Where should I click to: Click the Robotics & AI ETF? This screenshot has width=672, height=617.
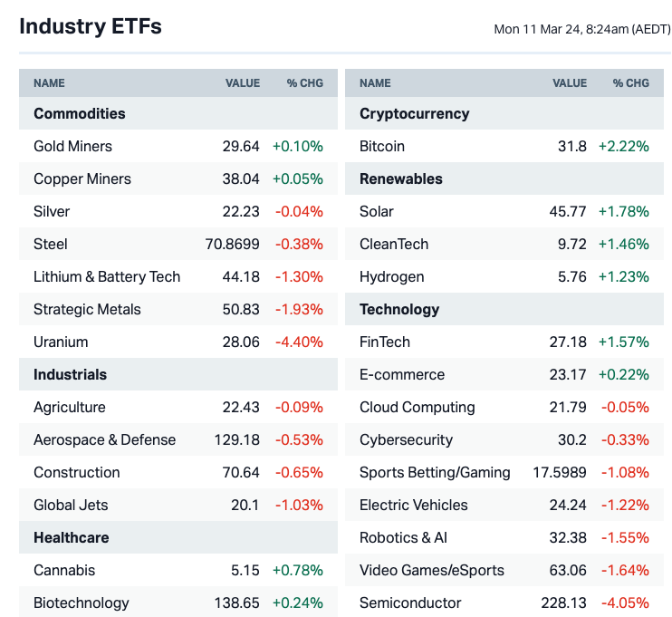tap(403, 537)
